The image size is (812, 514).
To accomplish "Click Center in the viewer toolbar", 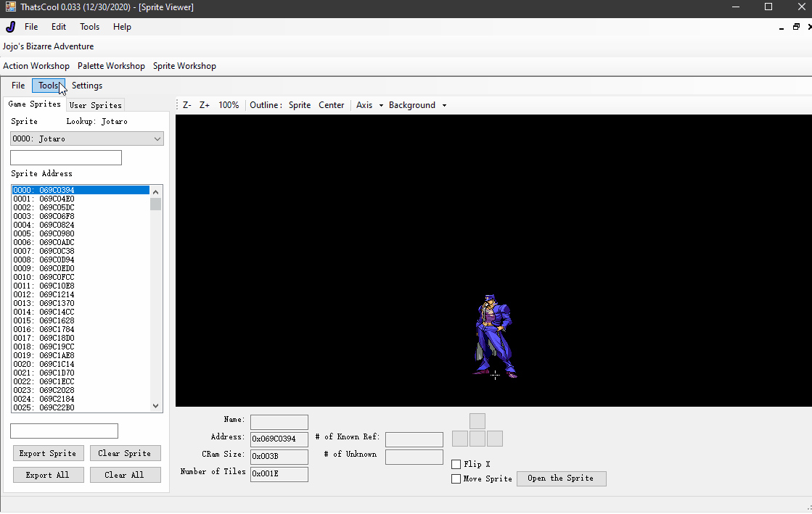I will pyautogui.click(x=332, y=105).
